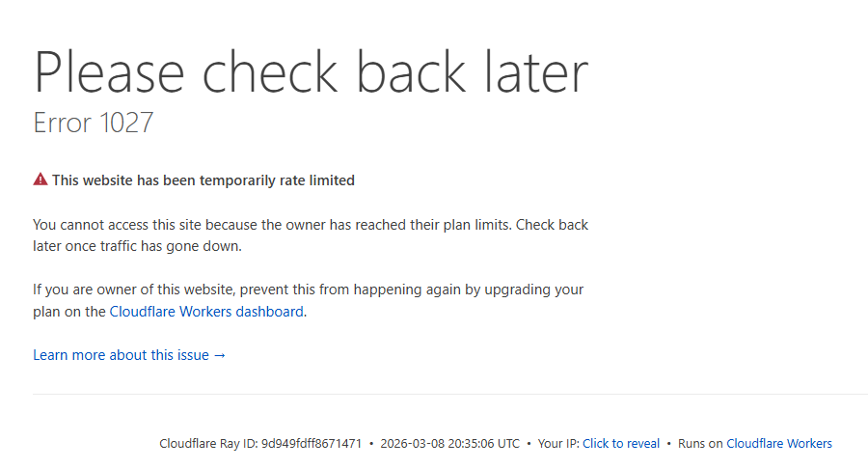Open the footer "Cloudflare Workers" link
Screen dimensions: 868x469
click(x=778, y=444)
